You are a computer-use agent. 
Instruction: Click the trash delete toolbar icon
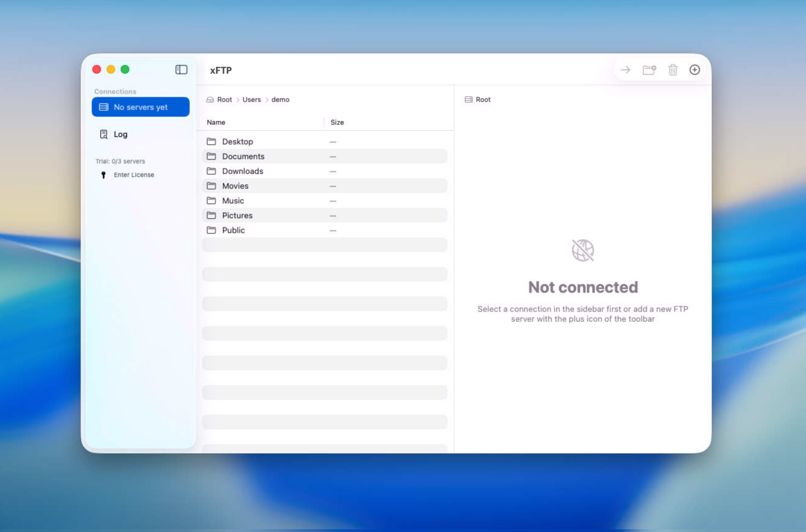[672, 70]
